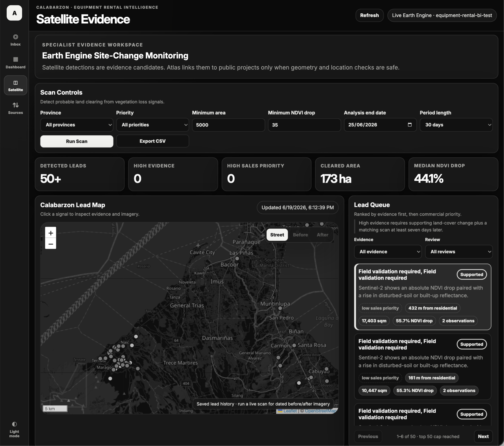Open the Province dropdown

pyautogui.click(x=77, y=125)
